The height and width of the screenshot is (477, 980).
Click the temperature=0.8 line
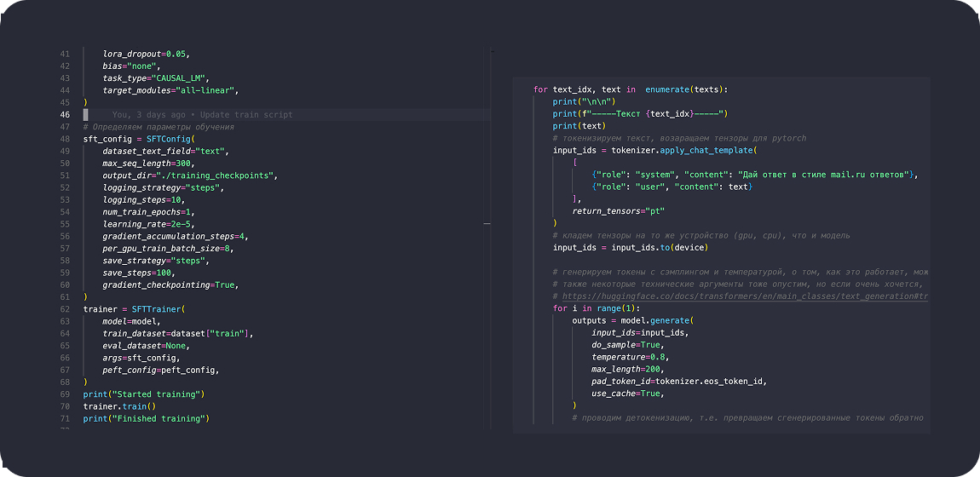pyautogui.click(x=631, y=357)
